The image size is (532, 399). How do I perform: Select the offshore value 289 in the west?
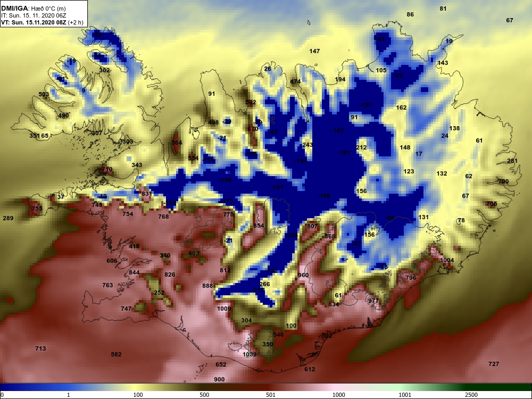(x=8, y=218)
